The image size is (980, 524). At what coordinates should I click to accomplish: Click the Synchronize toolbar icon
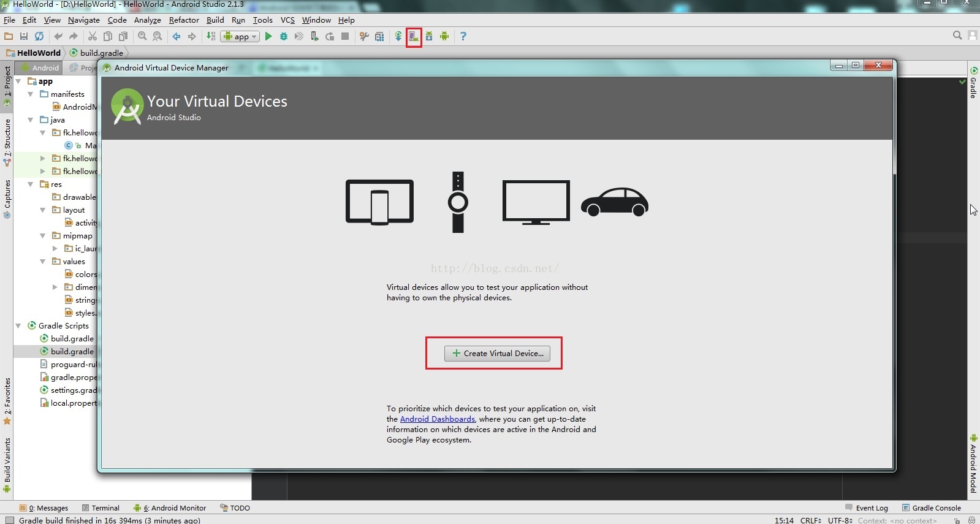tap(39, 36)
